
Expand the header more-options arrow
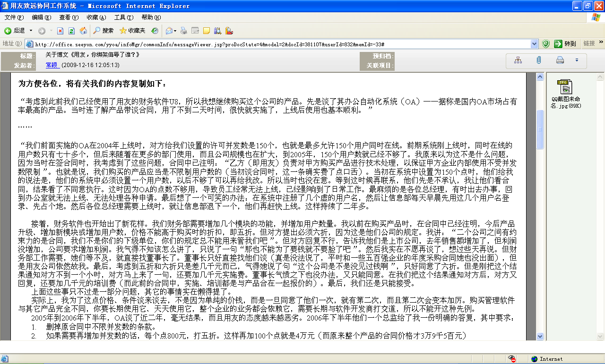coord(577,60)
